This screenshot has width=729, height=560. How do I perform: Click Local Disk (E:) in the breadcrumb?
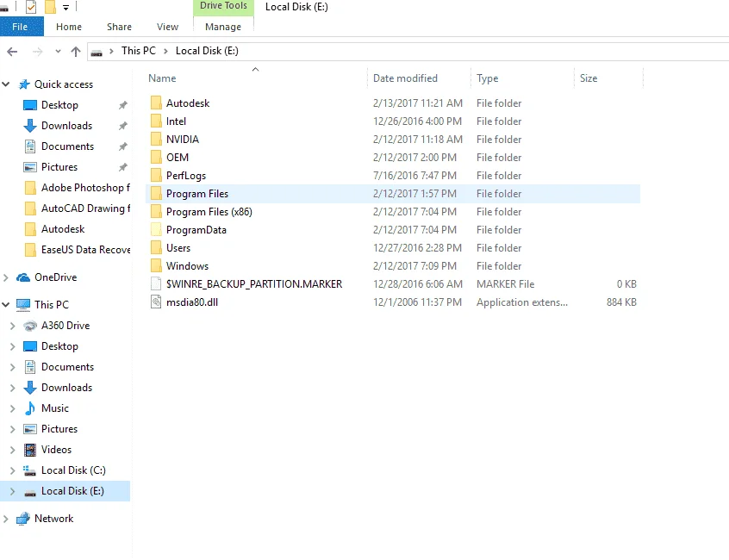[207, 51]
